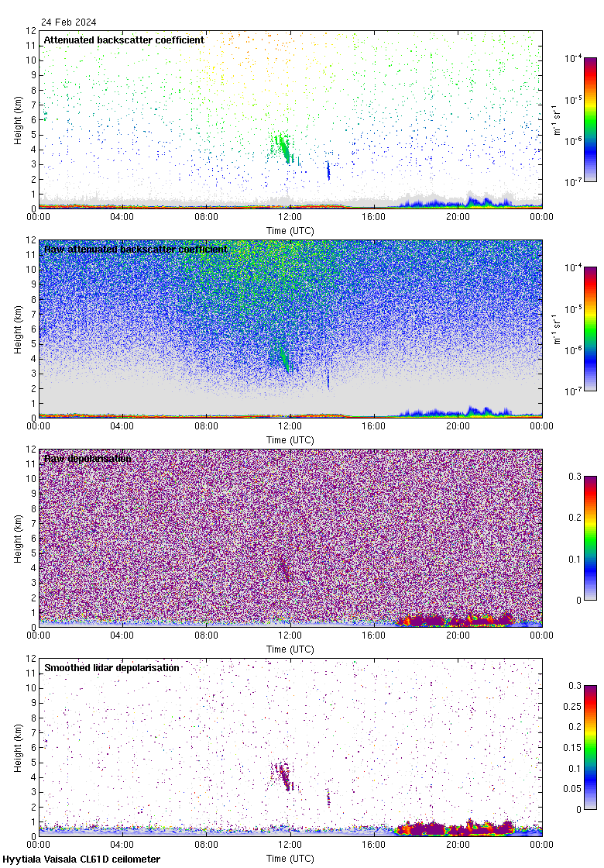Click the m⁻¹ sr⁻¹ unit label of the first panel's colorbar
Viewport: 604px width, 868px height.
click(558, 120)
